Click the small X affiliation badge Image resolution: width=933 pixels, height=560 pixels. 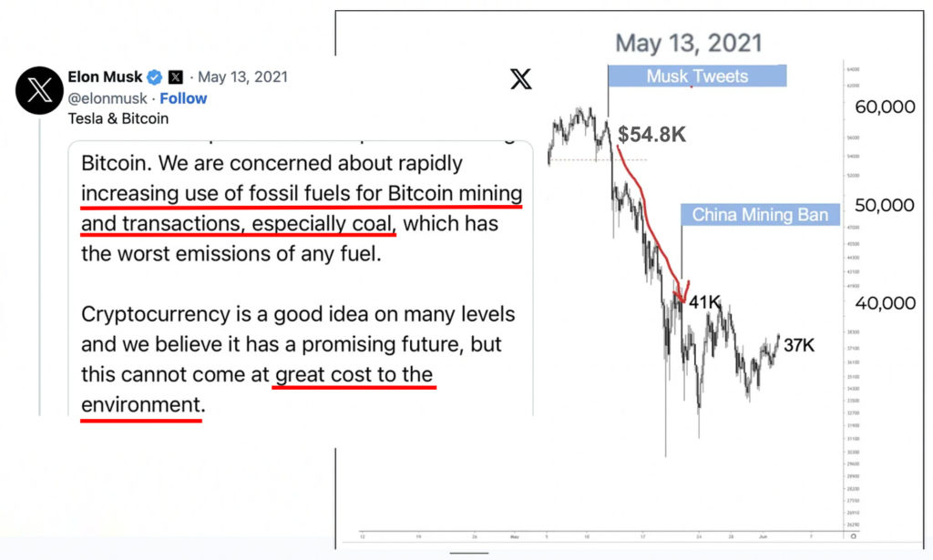click(176, 77)
